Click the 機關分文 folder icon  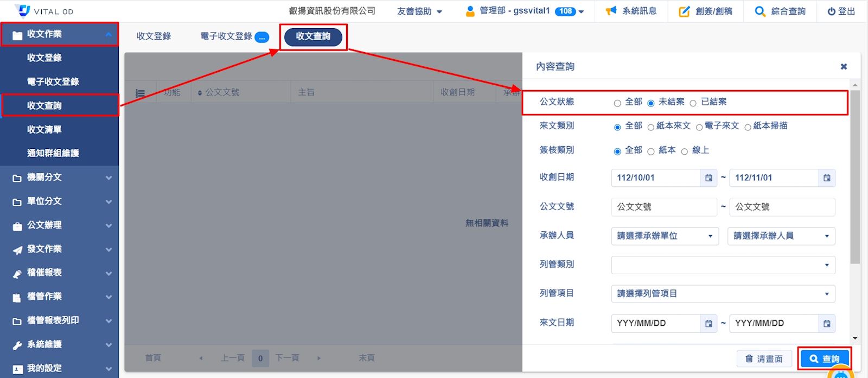[17, 178]
